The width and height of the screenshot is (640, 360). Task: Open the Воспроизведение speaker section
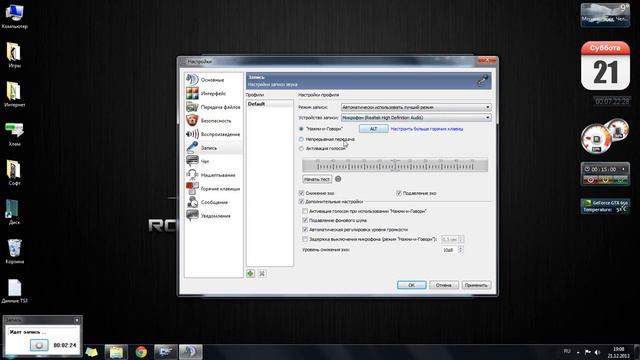click(213, 134)
